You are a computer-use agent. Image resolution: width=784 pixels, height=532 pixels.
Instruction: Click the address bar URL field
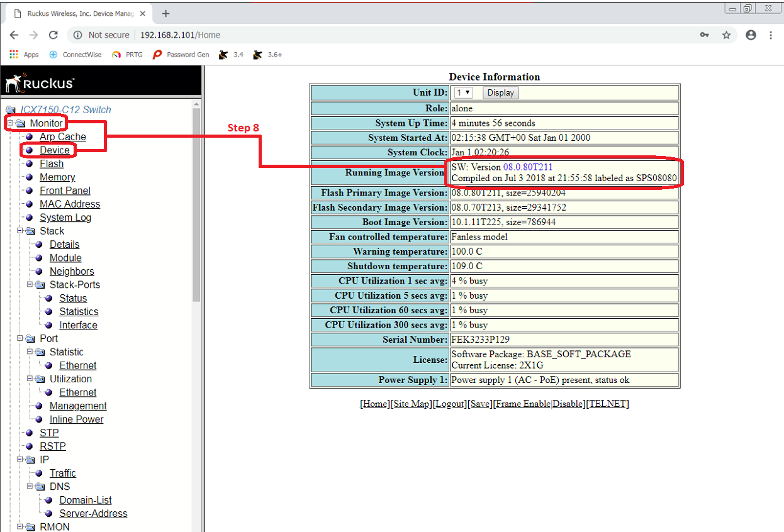click(378, 35)
